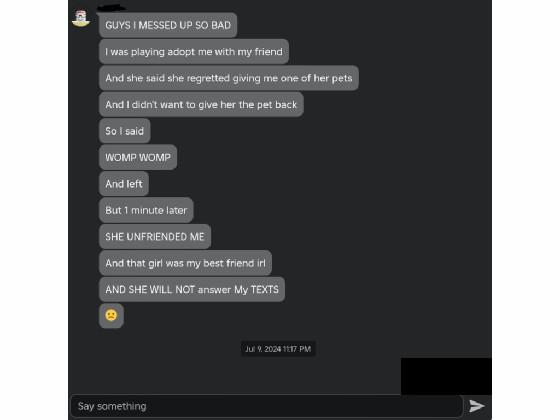Select the 'WILL NOT answer My TEXTS' message
The height and width of the screenshot is (420, 560).
click(192, 289)
